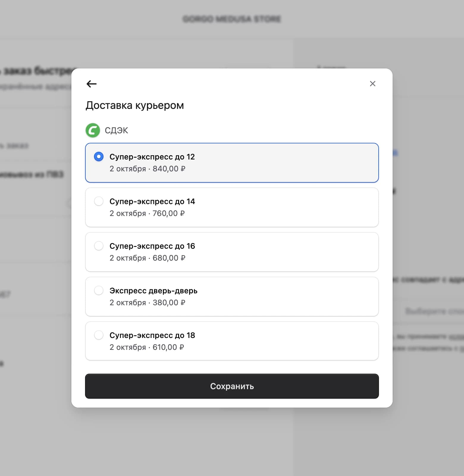Click the Доставка курьером heading
464x476 pixels.
[135, 105]
